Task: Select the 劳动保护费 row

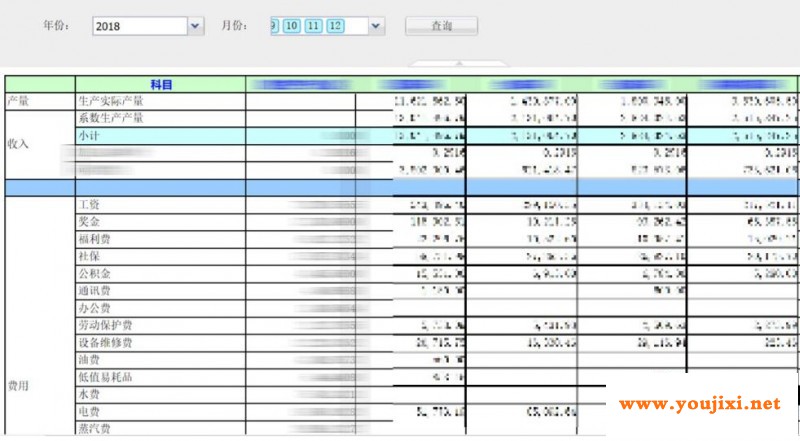Action: coord(105,326)
